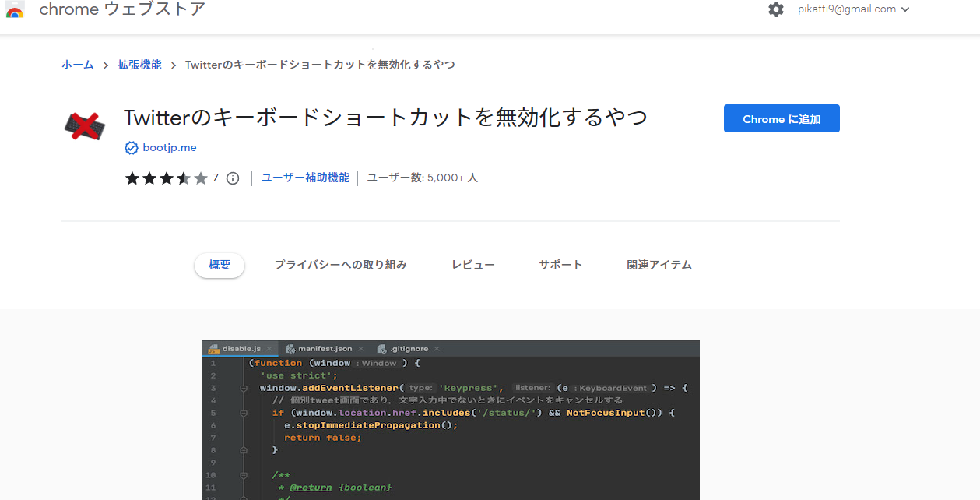The image size is (980, 500).
Task: Go to the 関連アイテム tab
Action: (x=659, y=265)
